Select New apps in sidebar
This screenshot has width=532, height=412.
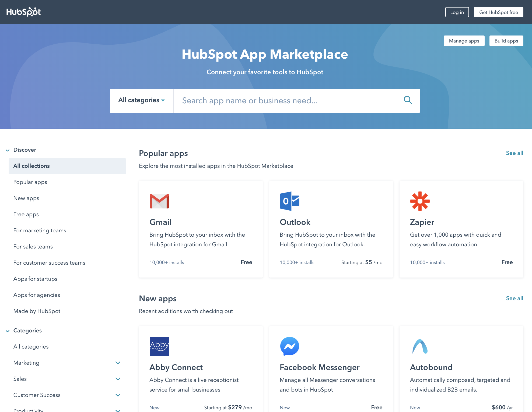tap(26, 198)
